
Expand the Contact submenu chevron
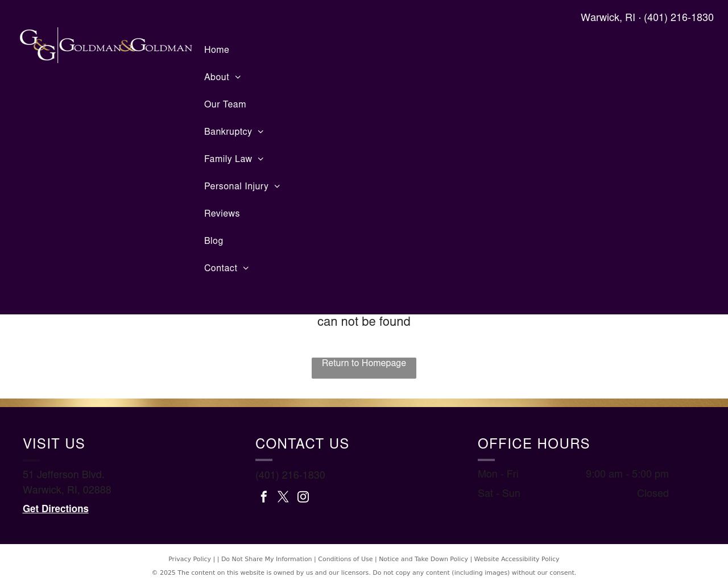click(x=246, y=268)
